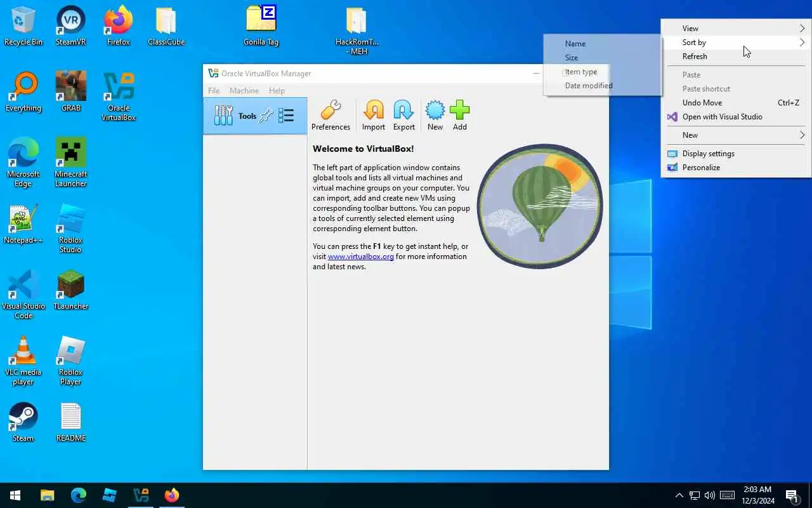Select the Minecraft Launcher shortcut
Viewport: 812px width, 508px height.
[x=71, y=163]
